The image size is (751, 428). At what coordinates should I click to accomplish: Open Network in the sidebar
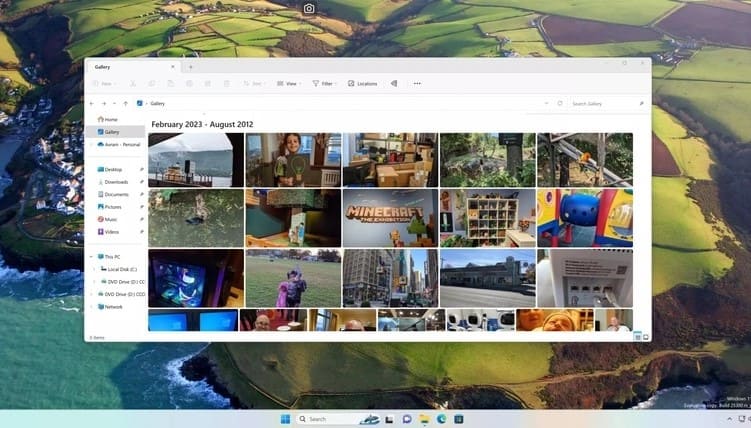tap(110, 306)
